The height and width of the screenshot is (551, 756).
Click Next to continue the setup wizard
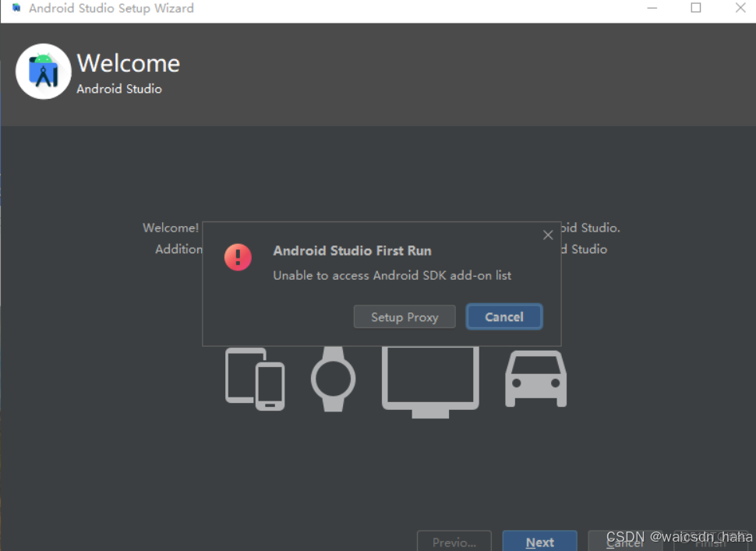[x=539, y=541]
